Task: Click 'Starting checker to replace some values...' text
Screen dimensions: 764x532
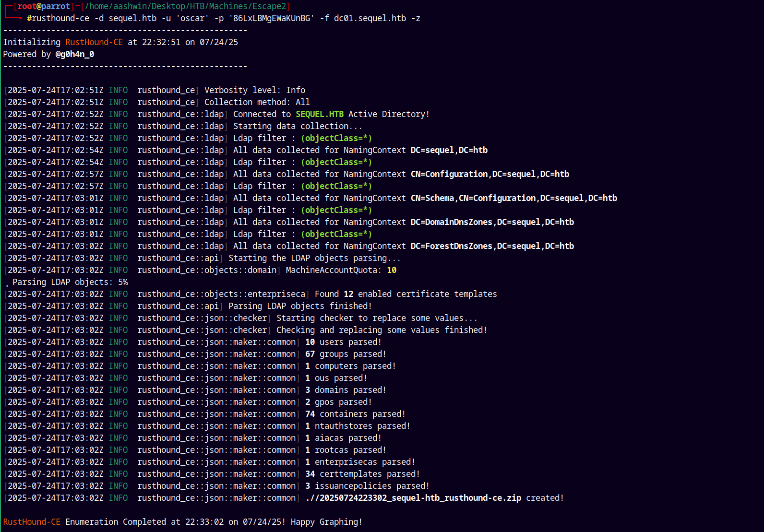Action: pyautogui.click(x=377, y=318)
